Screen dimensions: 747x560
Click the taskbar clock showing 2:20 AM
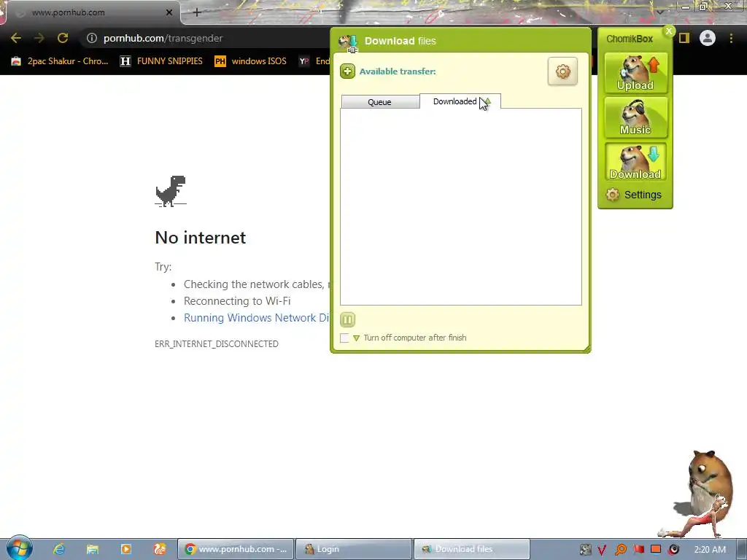710,550
